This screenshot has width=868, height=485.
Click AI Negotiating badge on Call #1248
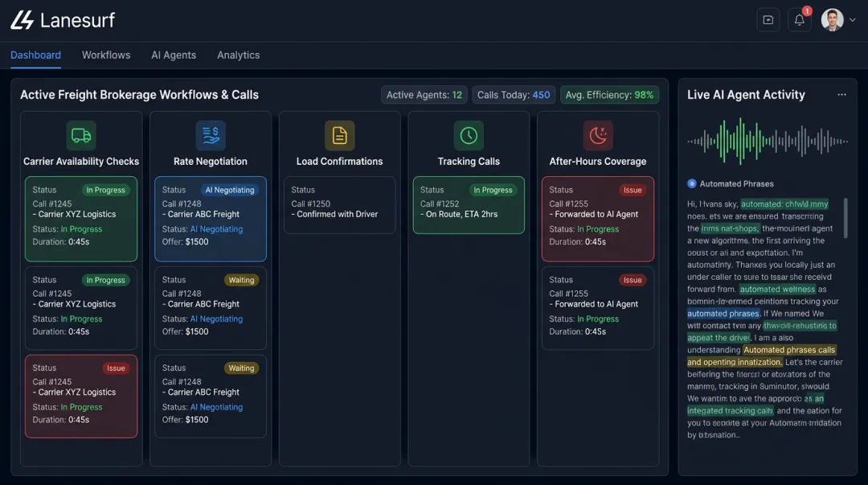[x=230, y=190]
